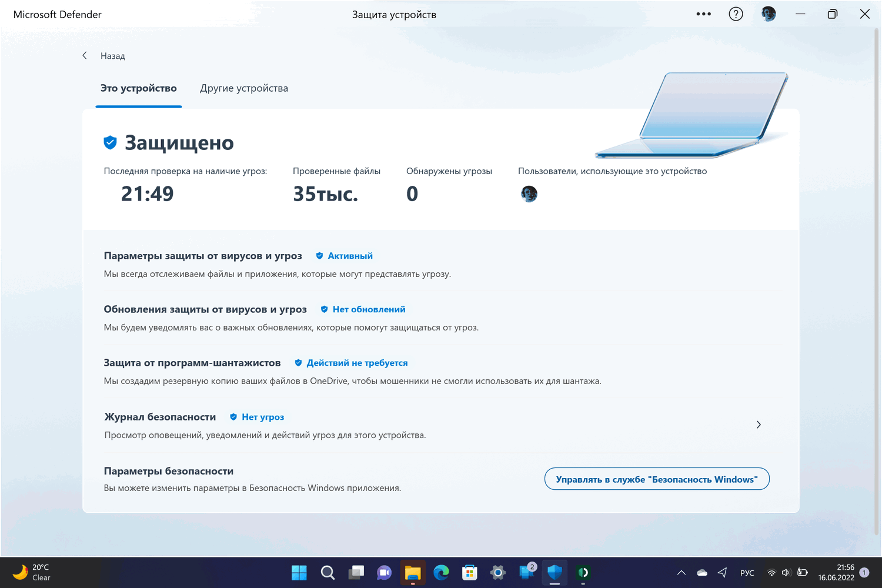
Task: Click the shield icon next to Активный
Action: pos(319,256)
